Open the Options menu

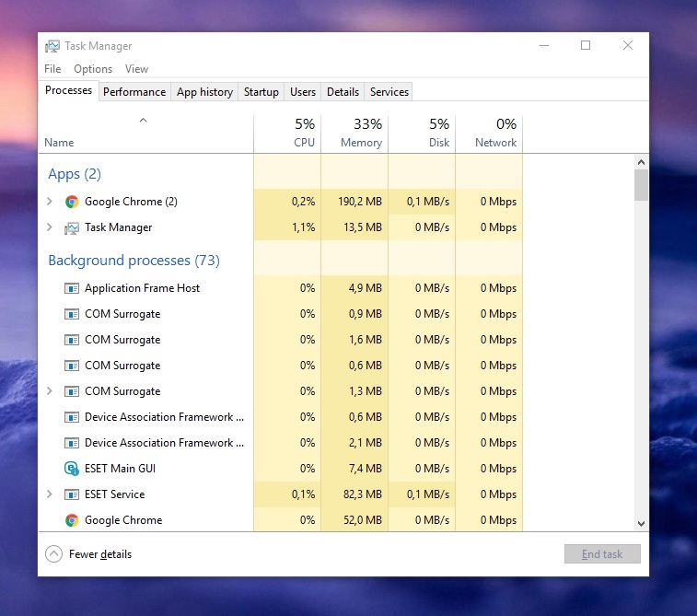[93, 69]
